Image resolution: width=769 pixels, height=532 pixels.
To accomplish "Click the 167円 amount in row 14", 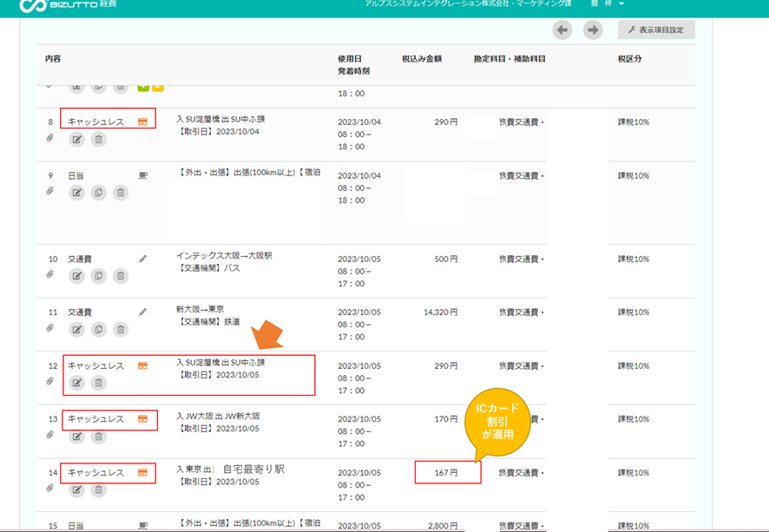I will click(x=447, y=473).
